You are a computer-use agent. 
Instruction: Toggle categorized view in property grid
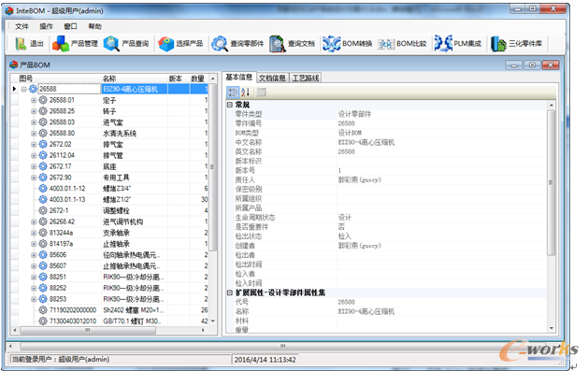tap(233, 92)
